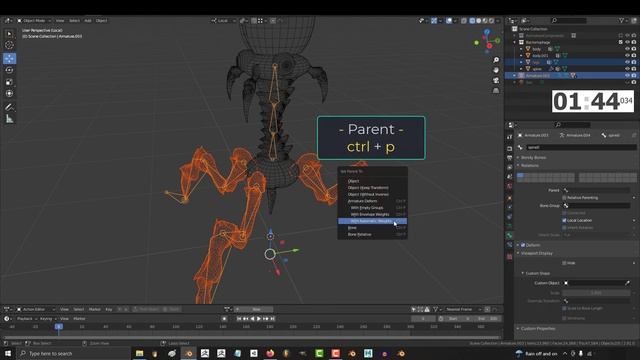Image resolution: width=640 pixels, height=360 pixels.
Task: Open the Bone Constraints properties tab
Action: tap(509, 245)
